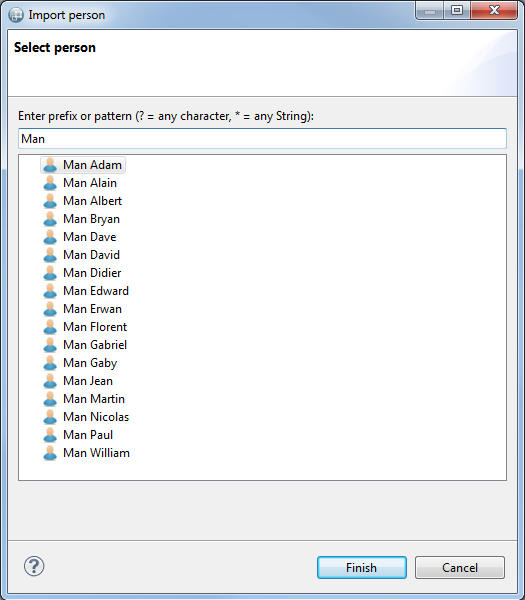Click the person icon beside Man Bryan

point(50,219)
